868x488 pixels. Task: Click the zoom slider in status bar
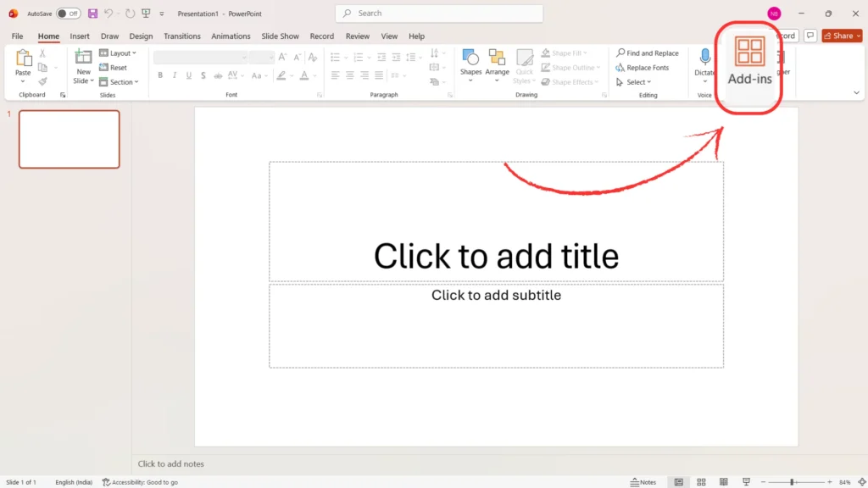click(x=792, y=482)
